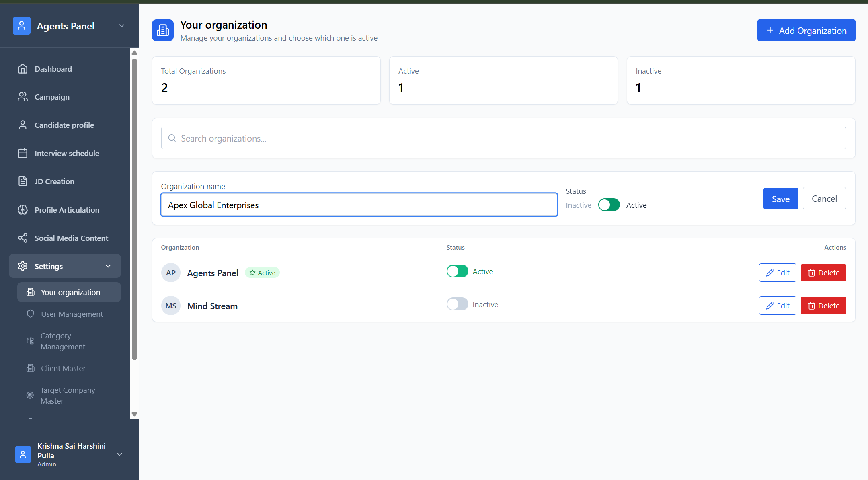Focus the Search organizations field
Viewport: 868px width, 480px height.
[x=503, y=138]
